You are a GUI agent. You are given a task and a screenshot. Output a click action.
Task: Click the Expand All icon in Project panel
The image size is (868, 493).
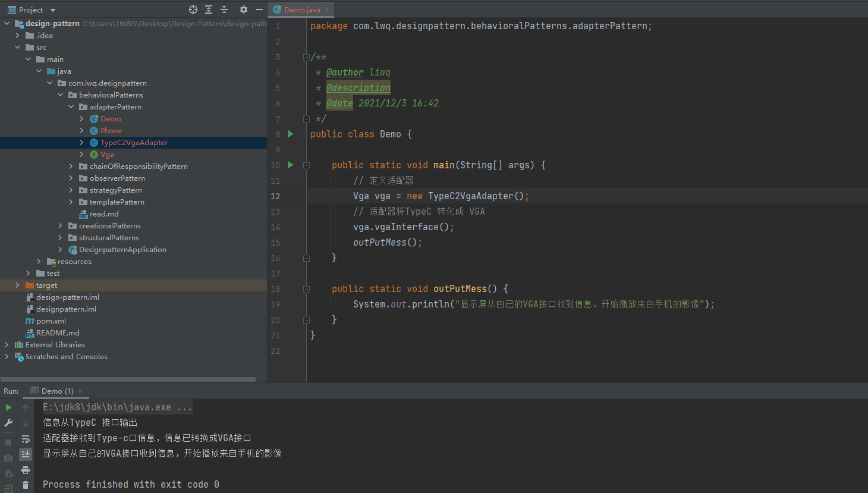click(209, 10)
